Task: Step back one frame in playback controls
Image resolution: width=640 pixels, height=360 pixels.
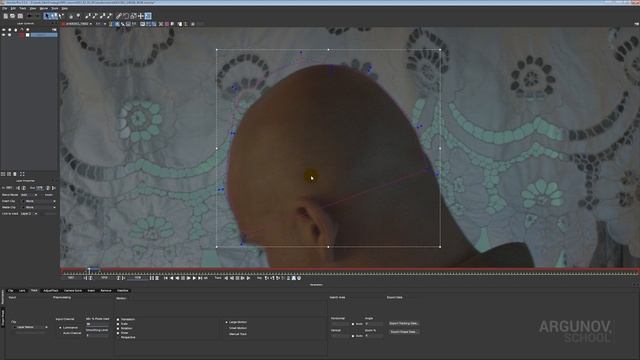Action: point(171,278)
